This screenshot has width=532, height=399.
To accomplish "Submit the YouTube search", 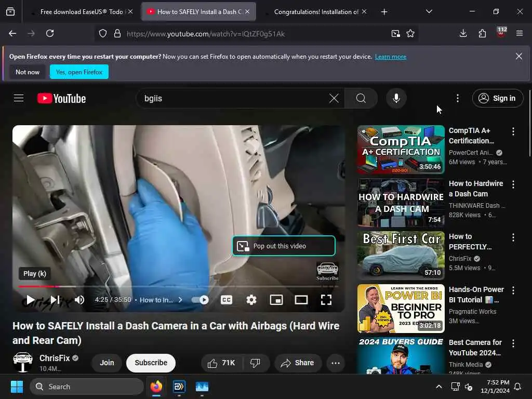I will click(x=361, y=98).
